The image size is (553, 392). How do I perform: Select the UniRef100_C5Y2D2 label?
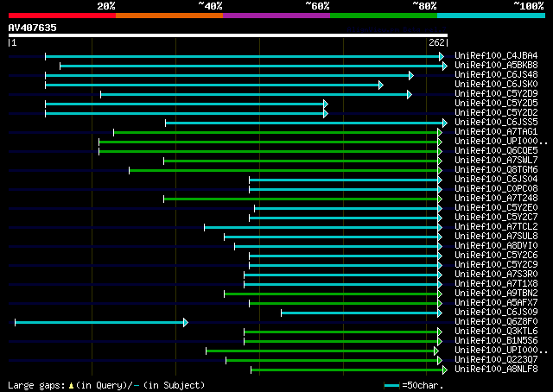[x=496, y=113]
